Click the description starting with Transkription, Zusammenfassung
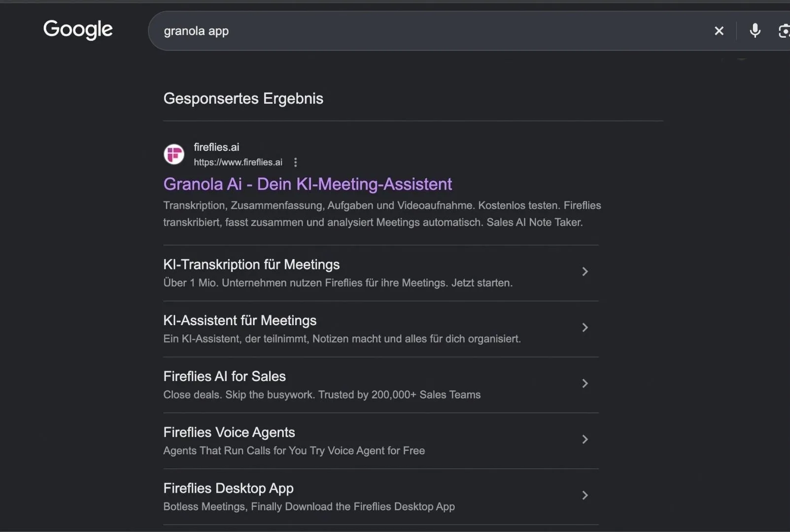This screenshot has width=790, height=532. click(382, 214)
